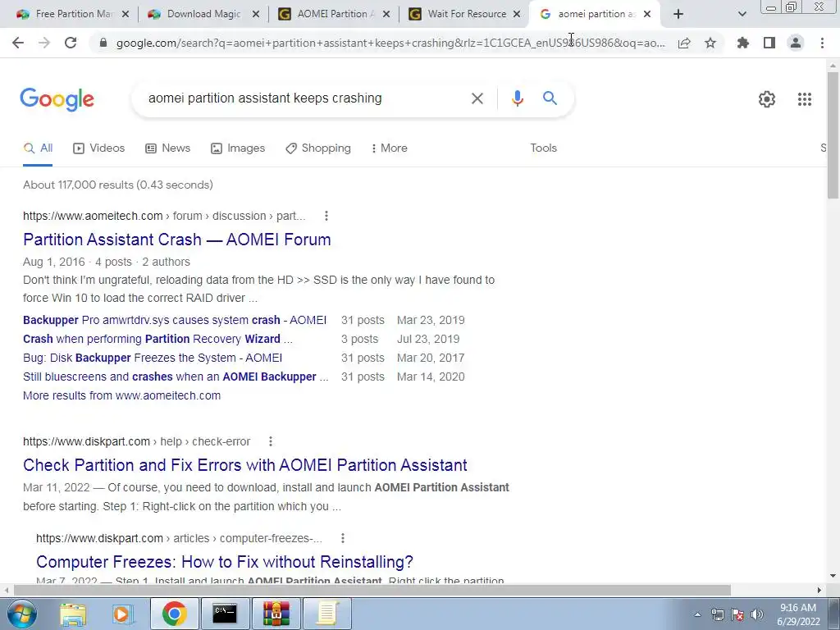Click vertical scrollbar down arrow
This screenshot has height=630, width=840.
[833, 576]
